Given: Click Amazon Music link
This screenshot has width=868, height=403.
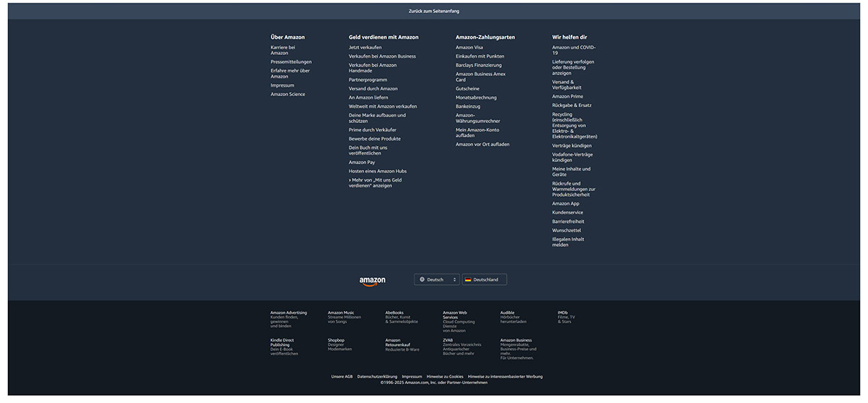Looking at the screenshot, I should [344, 317].
